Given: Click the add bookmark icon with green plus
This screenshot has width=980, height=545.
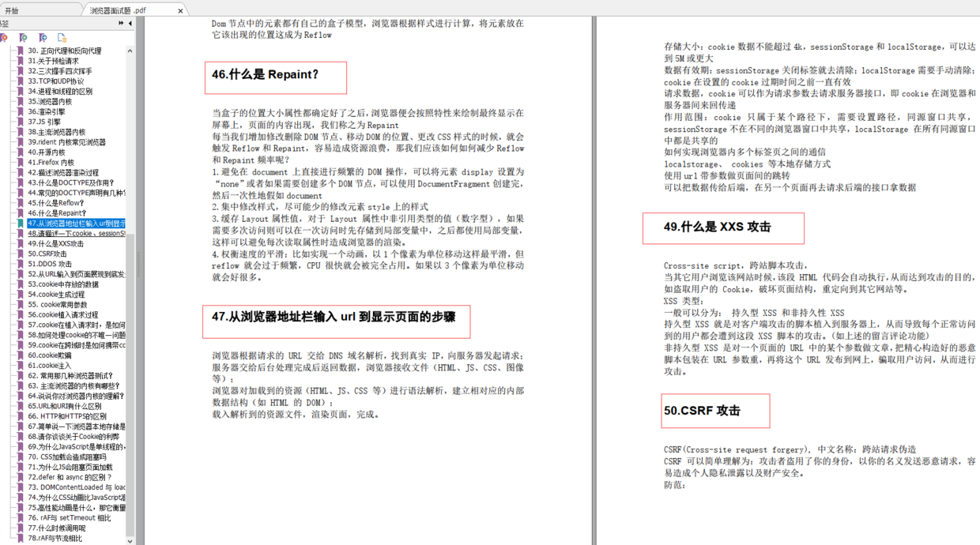Looking at the screenshot, I should (x=23, y=37).
